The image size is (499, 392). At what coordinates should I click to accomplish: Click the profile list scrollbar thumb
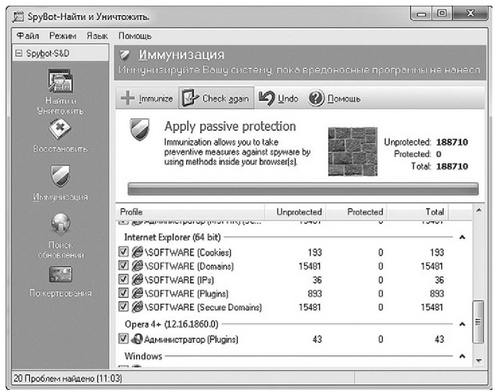(x=478, y=322)
